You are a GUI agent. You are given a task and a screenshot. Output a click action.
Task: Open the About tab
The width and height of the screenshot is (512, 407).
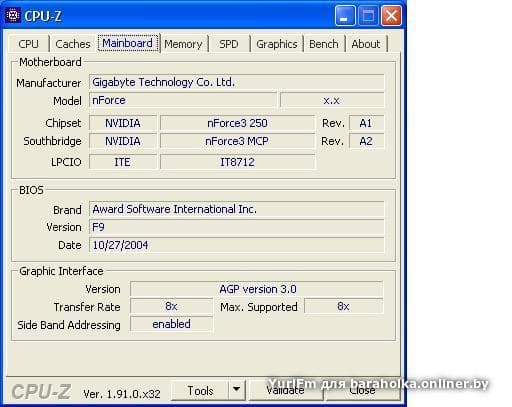click(x=366, y=44)
